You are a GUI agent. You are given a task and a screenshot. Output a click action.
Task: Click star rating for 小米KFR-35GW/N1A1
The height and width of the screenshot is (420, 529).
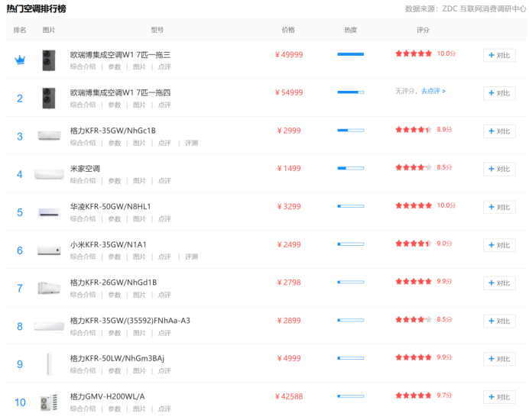(x=414, y=244)
